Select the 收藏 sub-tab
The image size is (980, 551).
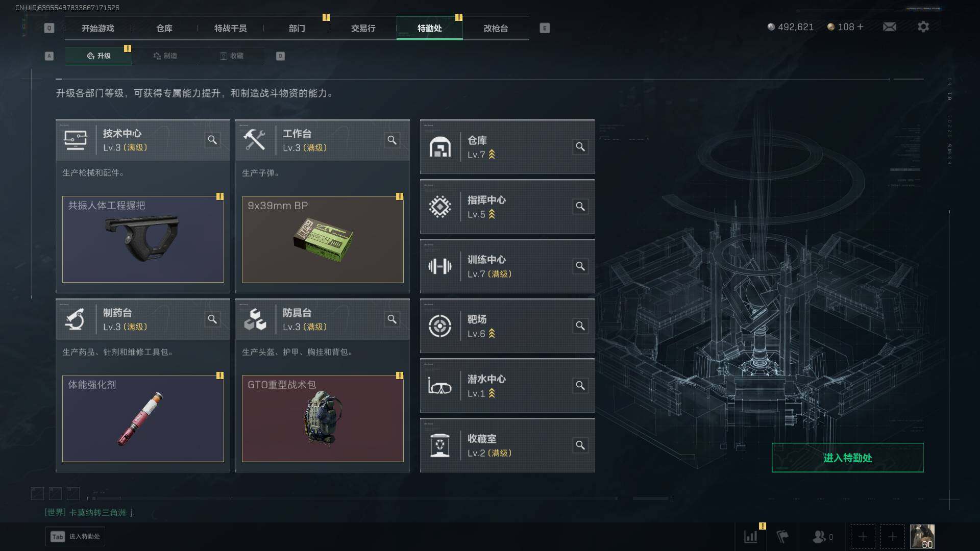[231, 56]
